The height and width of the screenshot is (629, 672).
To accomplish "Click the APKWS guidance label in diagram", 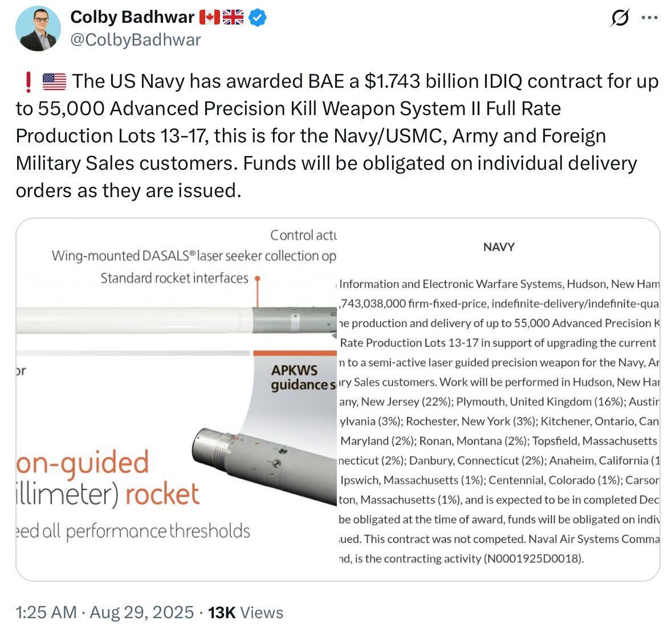I will (x=302, y=378).
